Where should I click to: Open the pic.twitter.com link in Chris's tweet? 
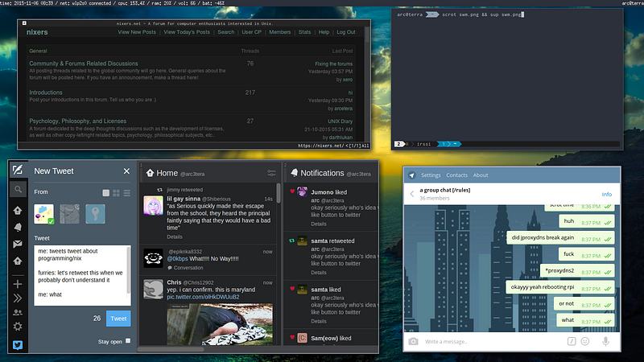click(x=203, y=297)
